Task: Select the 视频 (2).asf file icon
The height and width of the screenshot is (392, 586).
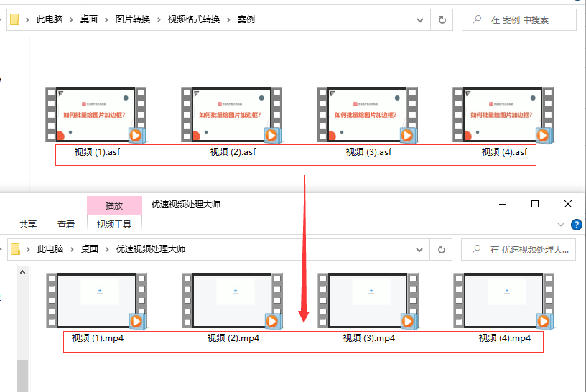Action: tap(233, 115)
